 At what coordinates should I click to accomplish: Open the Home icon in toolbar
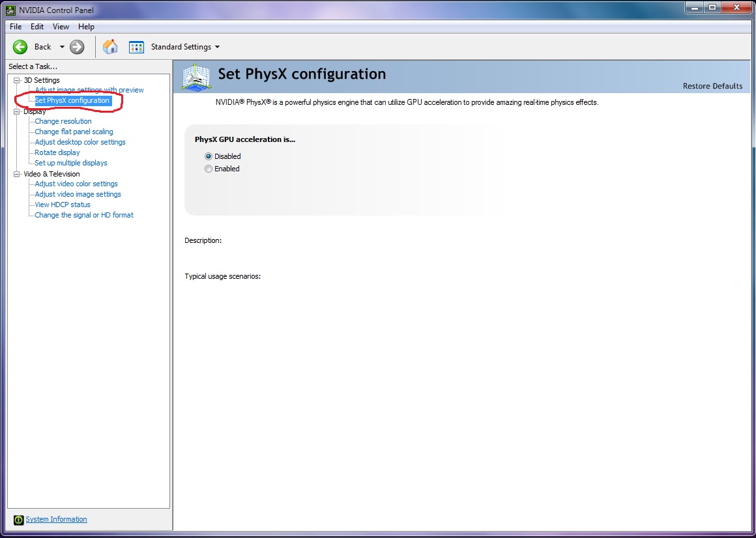point(110,47)
